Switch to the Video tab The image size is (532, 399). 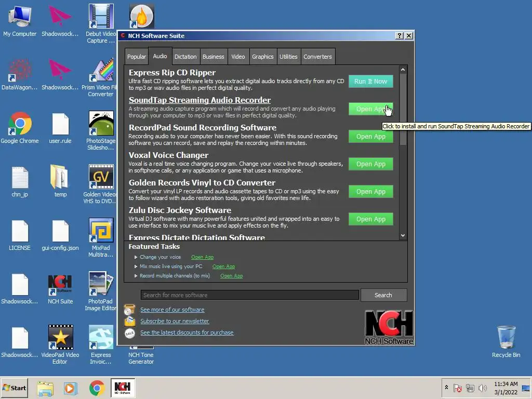(238, 57)
